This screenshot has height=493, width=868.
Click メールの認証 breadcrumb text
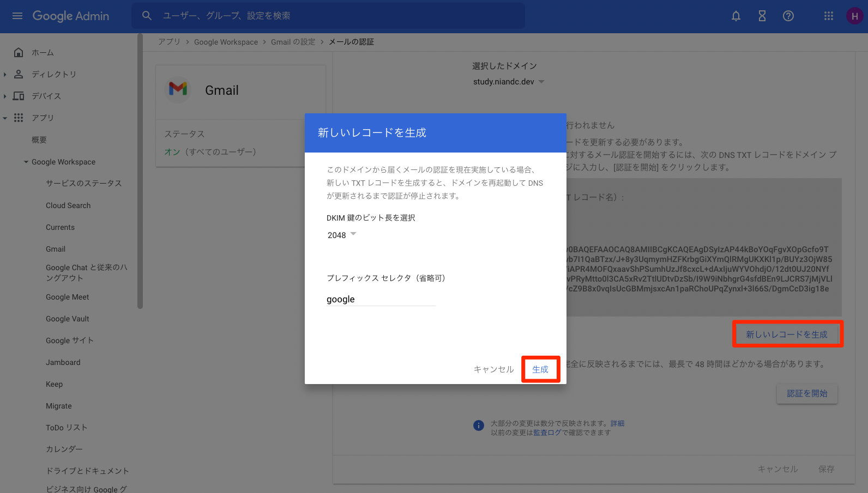(351, 42)
